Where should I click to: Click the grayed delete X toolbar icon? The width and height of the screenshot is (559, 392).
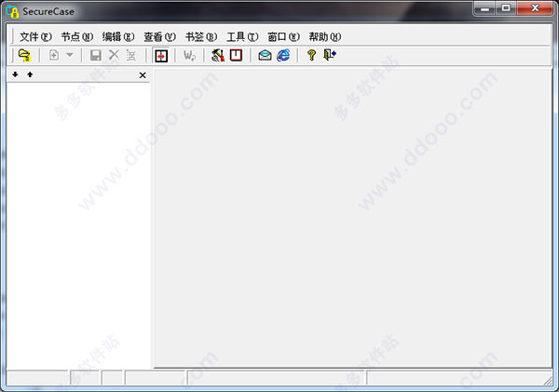click(114, 55)
